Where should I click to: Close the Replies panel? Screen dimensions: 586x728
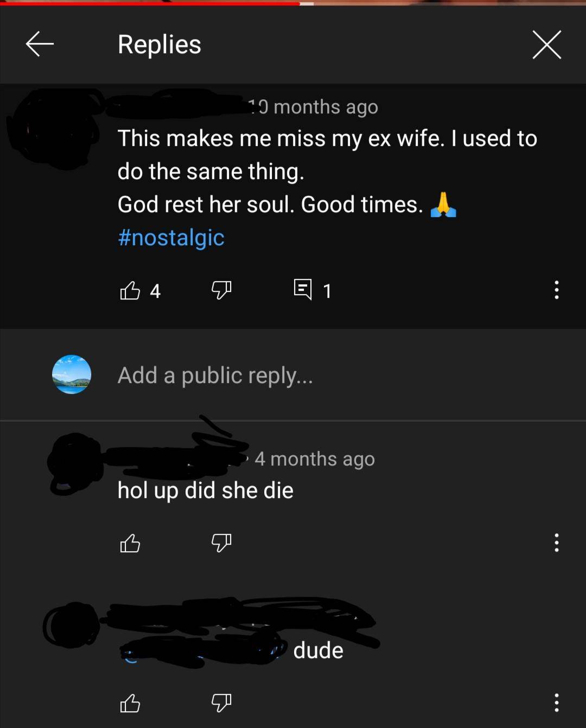546,44
